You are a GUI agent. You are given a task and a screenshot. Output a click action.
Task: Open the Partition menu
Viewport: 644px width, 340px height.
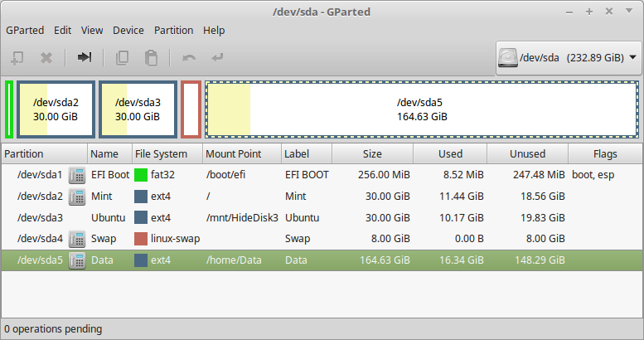pyautogui.click(x=173, y=31)
